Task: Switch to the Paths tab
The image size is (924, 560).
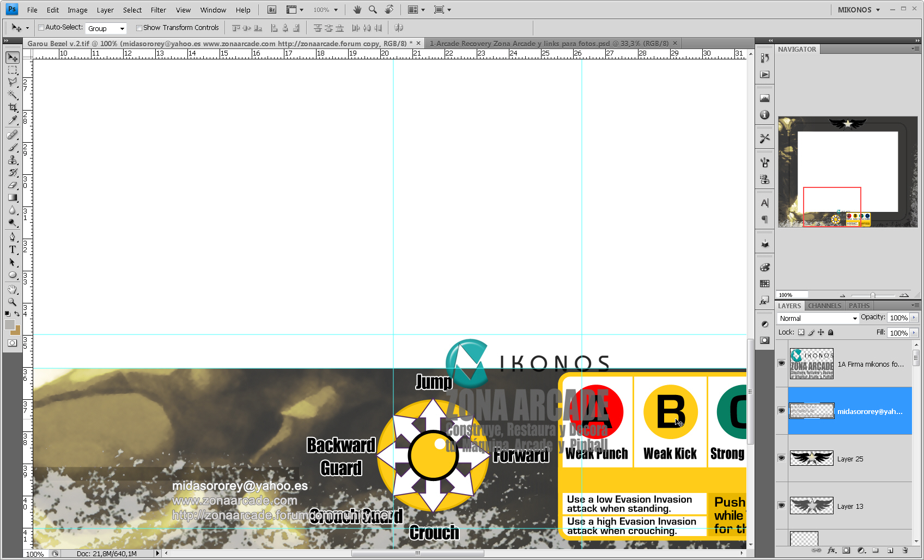Action: click(x=859, y=306)
